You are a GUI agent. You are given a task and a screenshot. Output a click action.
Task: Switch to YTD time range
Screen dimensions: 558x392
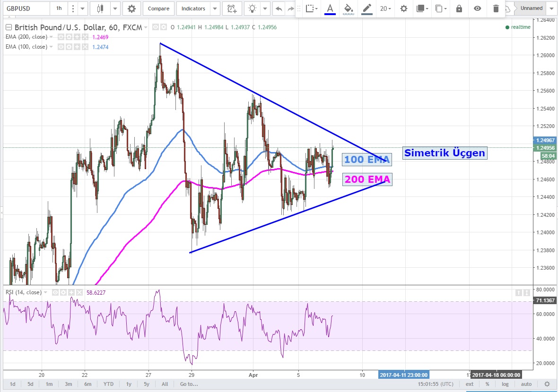(108, 384)
